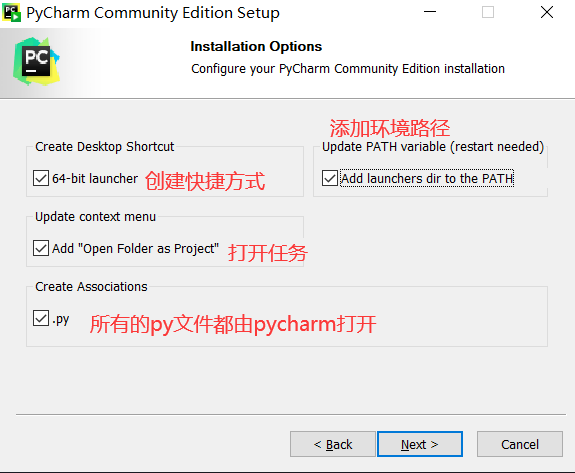Click the Installation Options heading
This screenshot has width=575, height=473.
(256, 47)
